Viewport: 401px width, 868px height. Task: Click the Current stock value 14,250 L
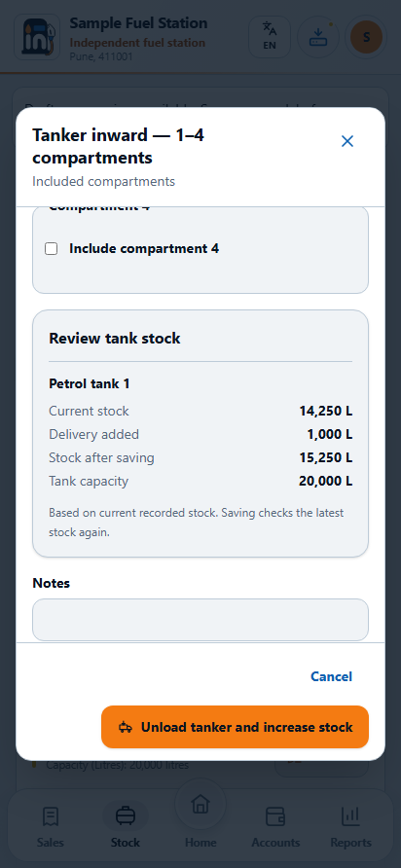[326, 412]
